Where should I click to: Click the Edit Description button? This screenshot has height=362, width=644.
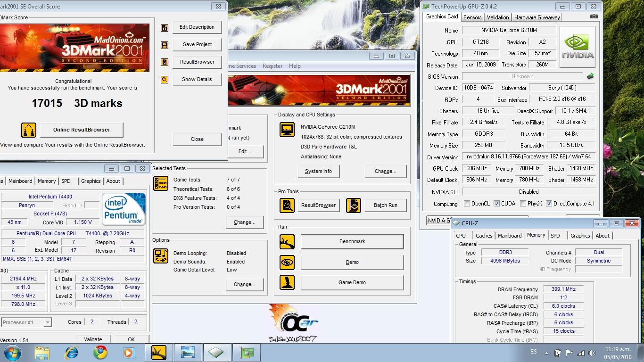197,27
